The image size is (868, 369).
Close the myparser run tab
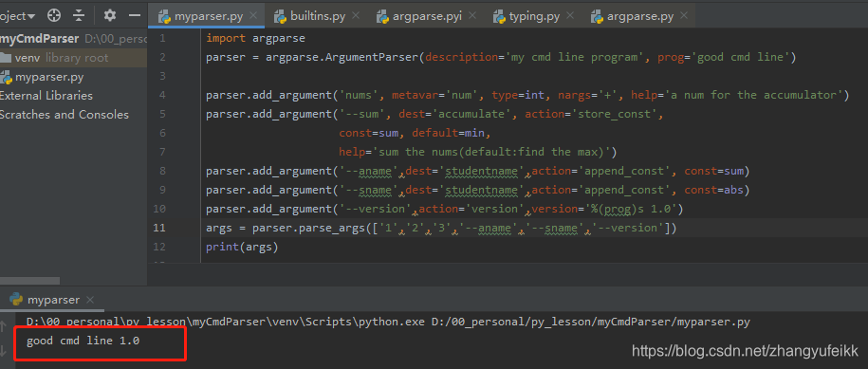[90, 300]
